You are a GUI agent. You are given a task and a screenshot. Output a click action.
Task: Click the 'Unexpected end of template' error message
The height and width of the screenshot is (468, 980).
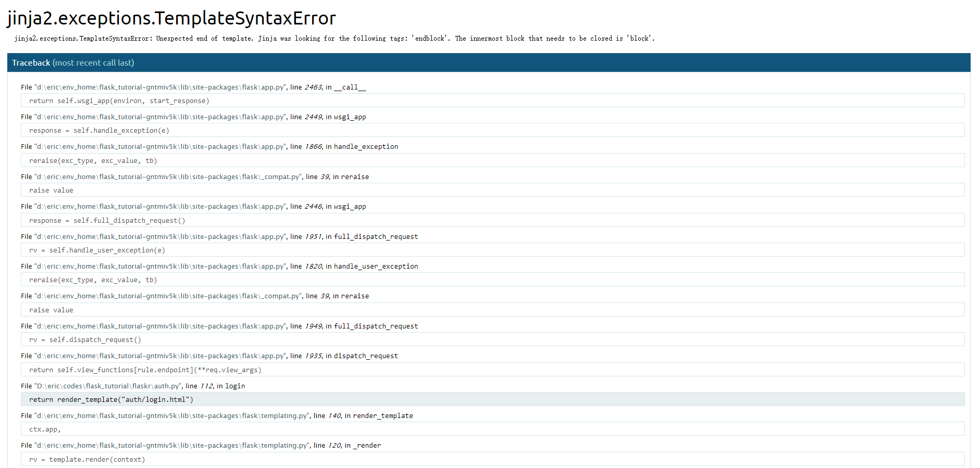tap(334, 39)
